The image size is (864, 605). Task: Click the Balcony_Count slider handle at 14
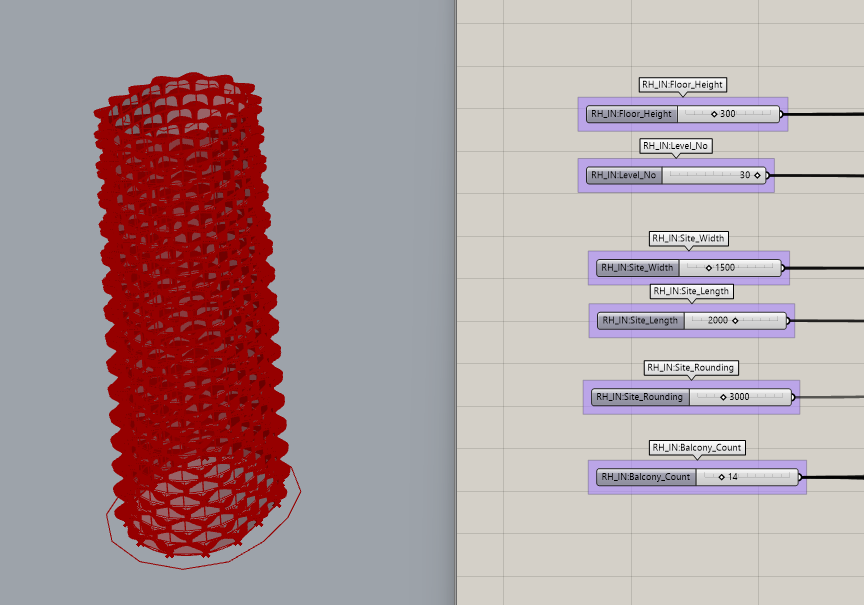pos(722,477)
